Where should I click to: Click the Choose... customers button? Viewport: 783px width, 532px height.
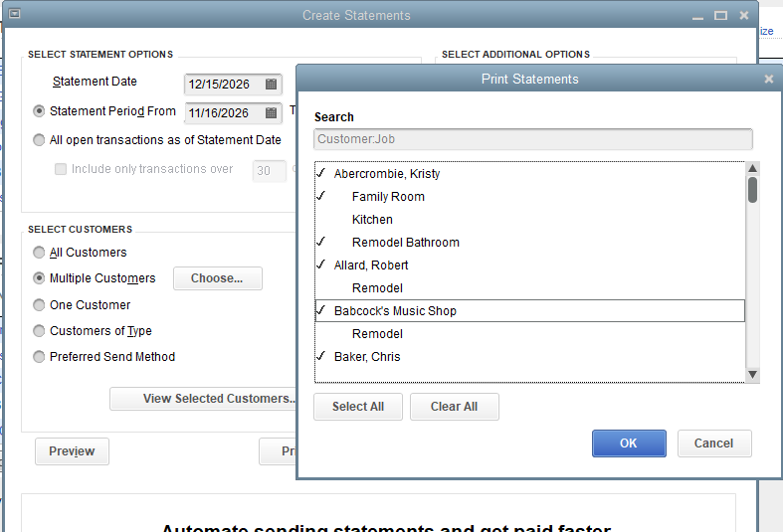click(217, 278)
